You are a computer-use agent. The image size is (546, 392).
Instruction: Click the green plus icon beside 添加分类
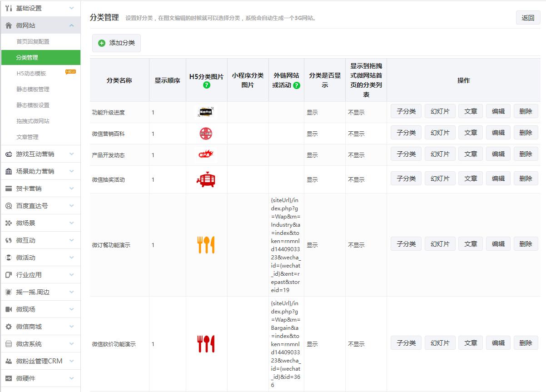pos(102,43)
